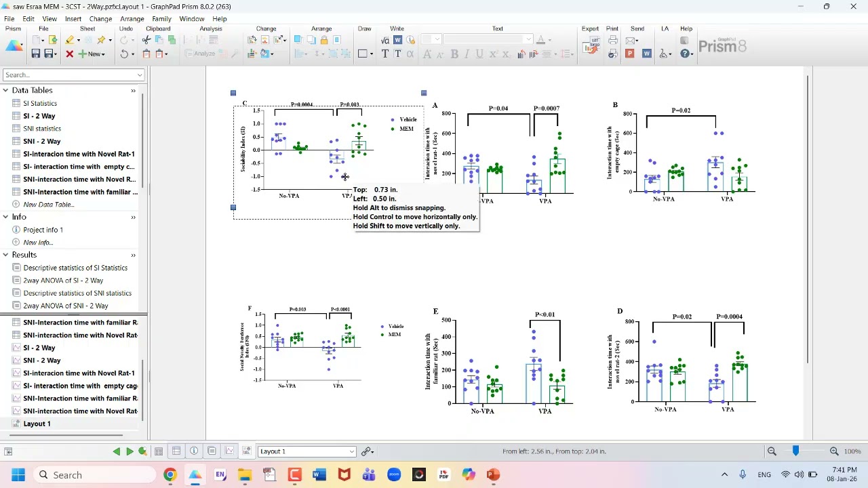Send layout to PowerPoint
The width and height of the screenshot is (868, 488).
click(x=630, y=54)
